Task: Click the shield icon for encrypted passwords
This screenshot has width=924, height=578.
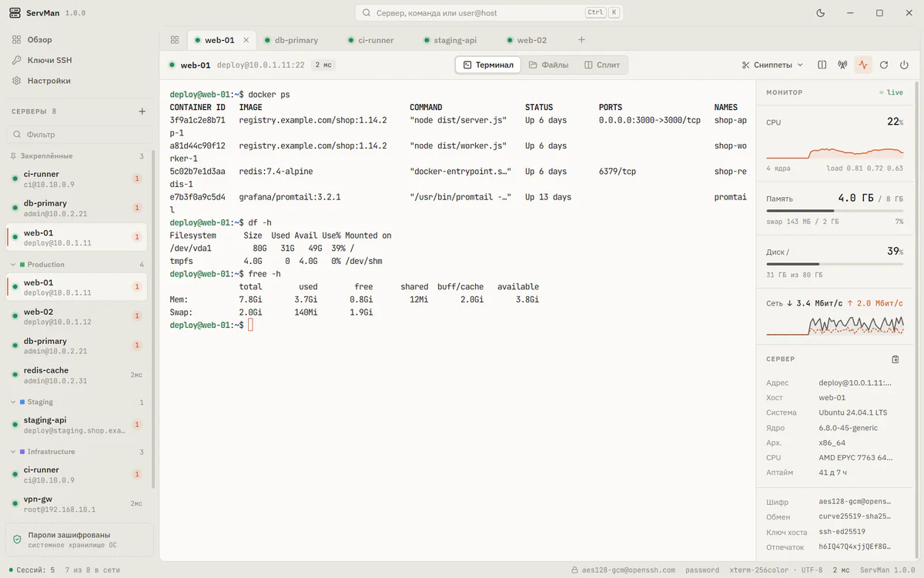Action: click(x=17, y=540)
